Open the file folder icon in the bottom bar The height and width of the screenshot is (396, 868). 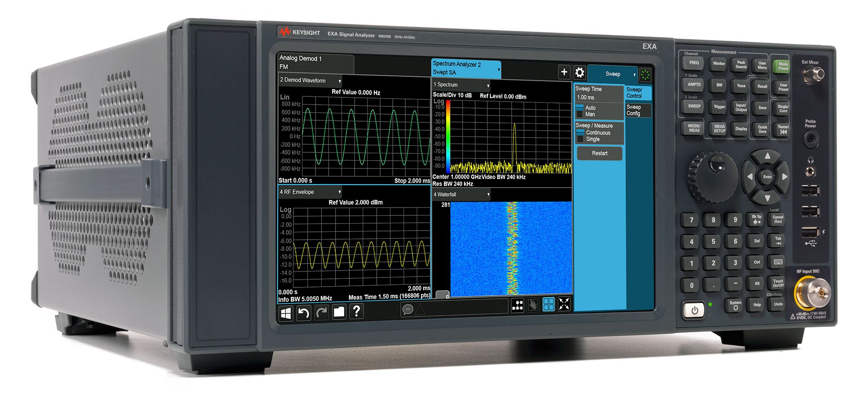pos(339,311)
